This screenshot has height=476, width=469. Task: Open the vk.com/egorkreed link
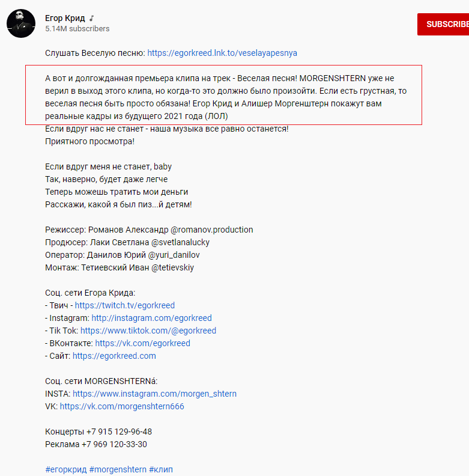click(142, 343)
